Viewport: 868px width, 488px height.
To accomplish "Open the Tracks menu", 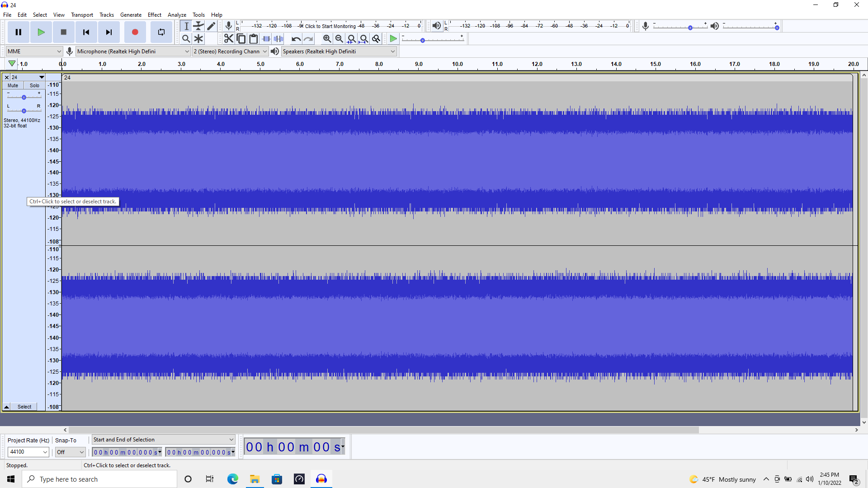I will tap(107, 15).
